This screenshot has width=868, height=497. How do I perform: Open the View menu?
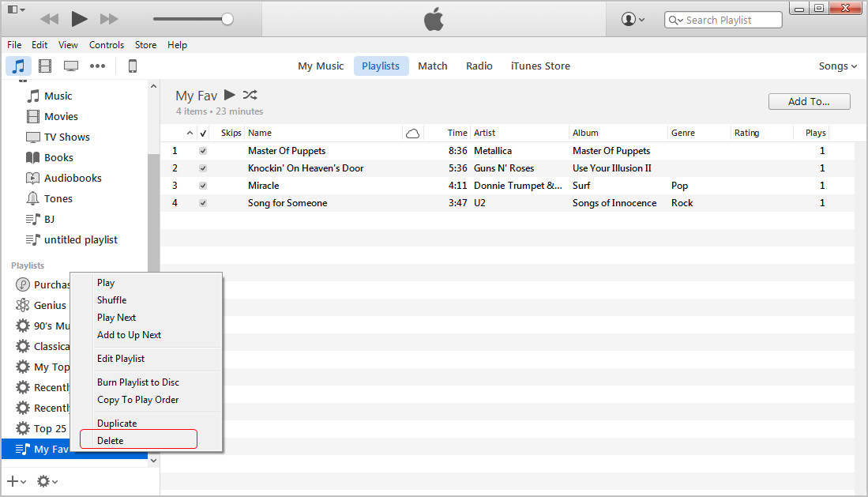click(x=68, y=45)
